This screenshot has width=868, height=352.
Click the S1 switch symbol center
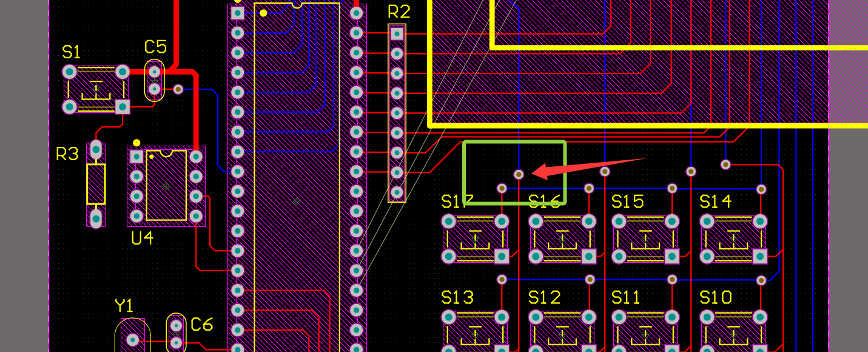(96, 89)
